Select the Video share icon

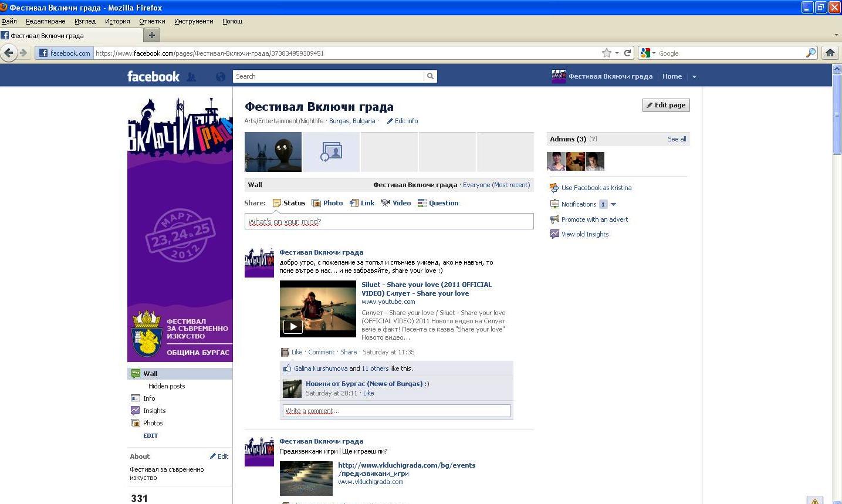pyautogui.click(x=386, y=203)
